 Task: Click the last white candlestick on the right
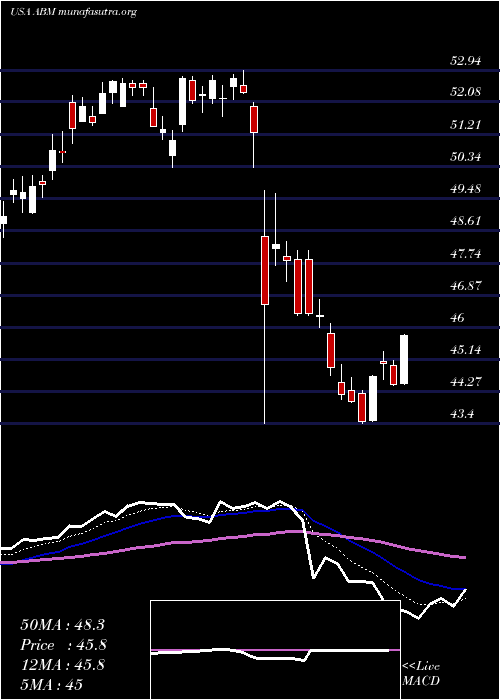[x=404, y=359]
